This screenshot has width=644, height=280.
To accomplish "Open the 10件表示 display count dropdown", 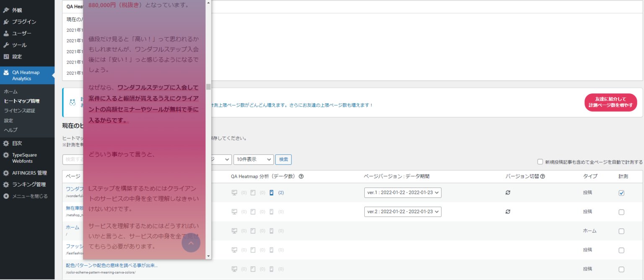I will (x=253, y=159).
